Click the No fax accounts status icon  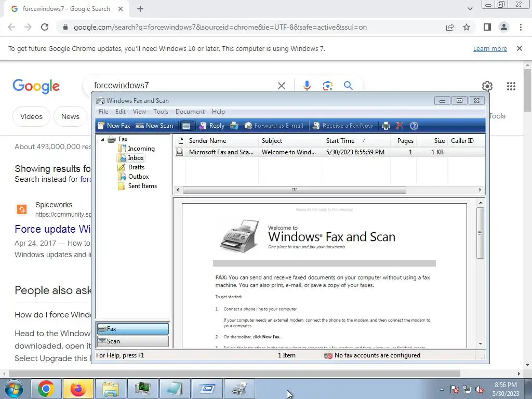pyautogui.click(x=328, y=355)
